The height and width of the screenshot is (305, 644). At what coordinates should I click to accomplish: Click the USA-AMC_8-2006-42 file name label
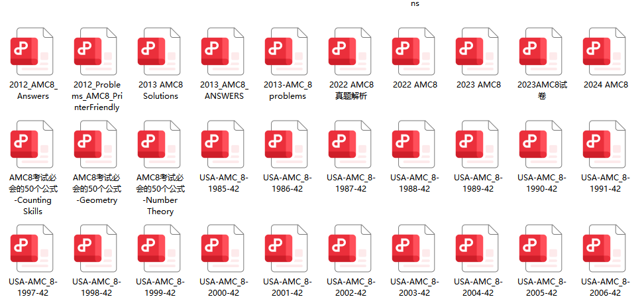coord(606,287)
